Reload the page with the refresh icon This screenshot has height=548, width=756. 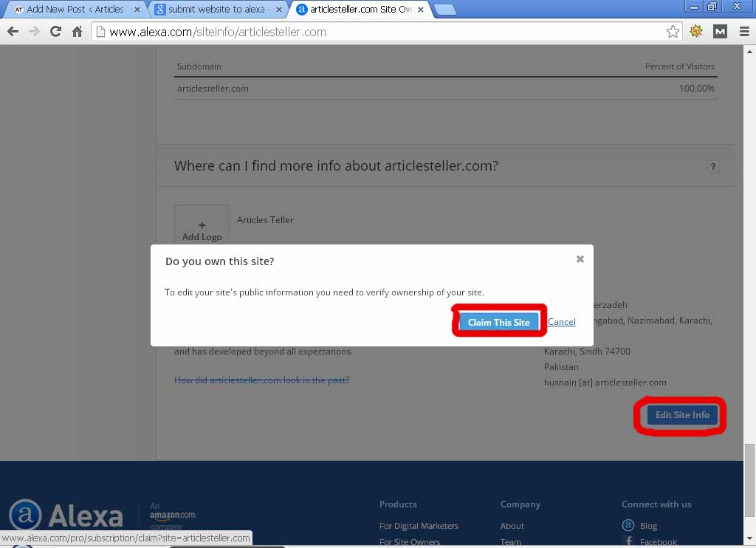pyautogui.click(x=55, y=32)
